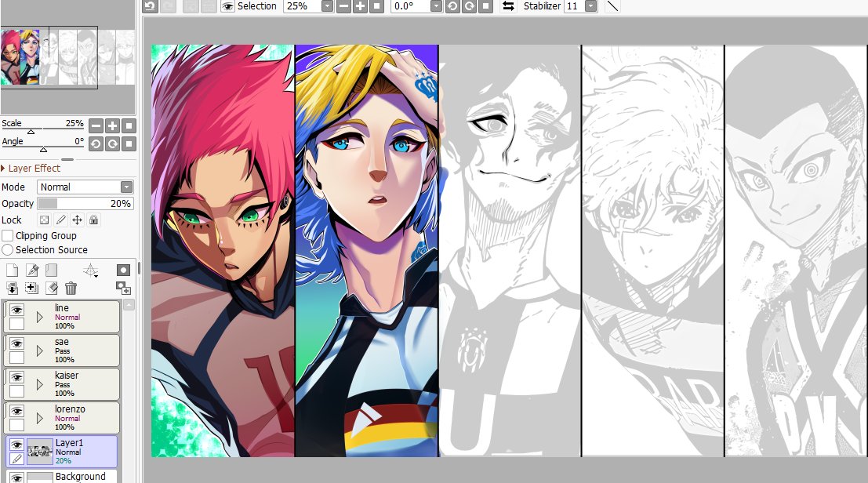The height and width of the screenshot is (483, 868).
Task: Click the toolbar reset zoom square button
Action: (x=377, y=6)
